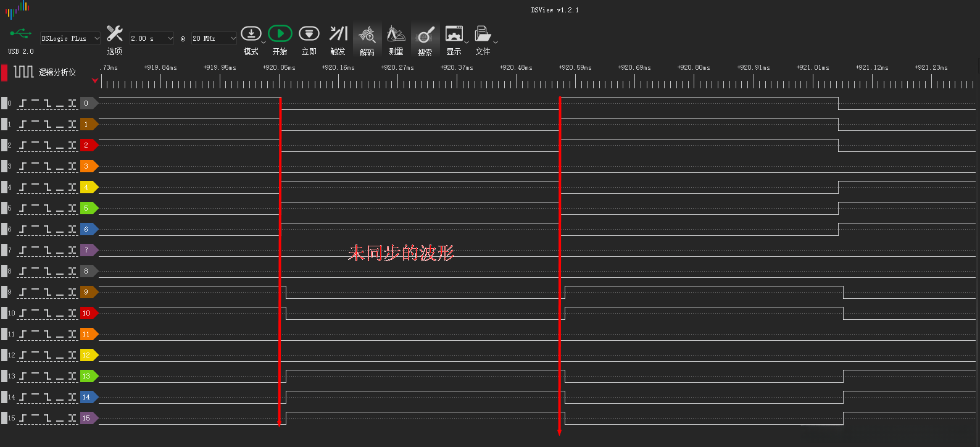Click the 立即 (instant capture) icon
The height and width of the screenshot is (447, 980).
coord(309,33)
